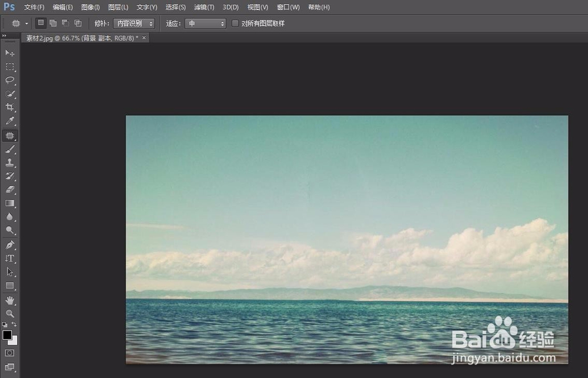Open the 视图(V) menu
588x378 pixels.
point(258,7)
